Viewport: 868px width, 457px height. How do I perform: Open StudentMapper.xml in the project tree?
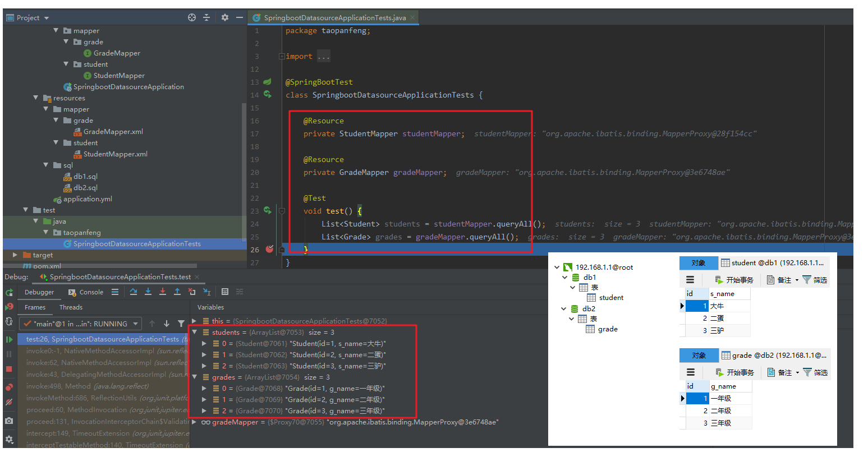click(115, 154)
